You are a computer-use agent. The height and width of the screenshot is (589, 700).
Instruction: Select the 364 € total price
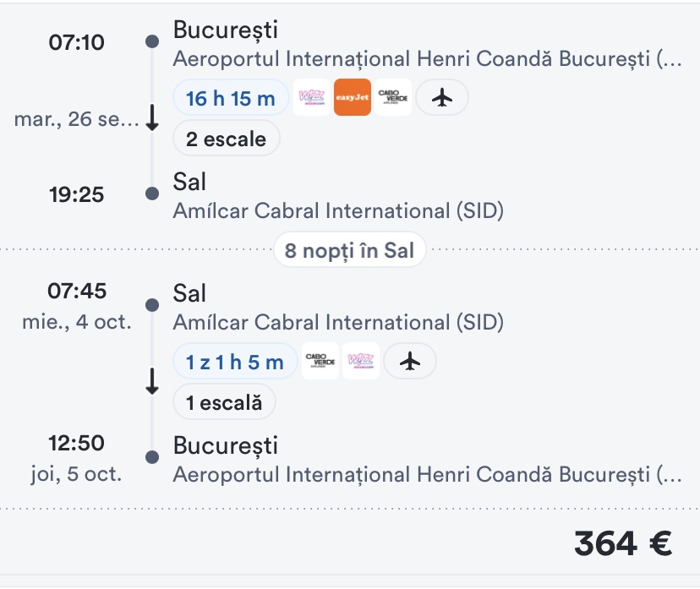pyautogui.click(x=623, y=543)
